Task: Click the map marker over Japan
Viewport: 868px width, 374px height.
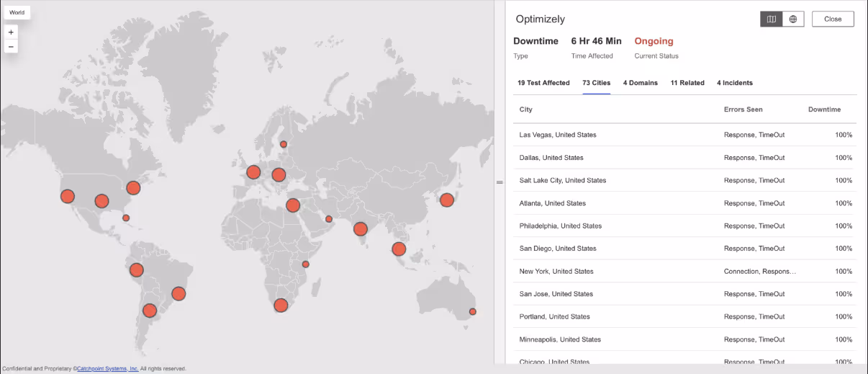Action: tap(447, 200)
